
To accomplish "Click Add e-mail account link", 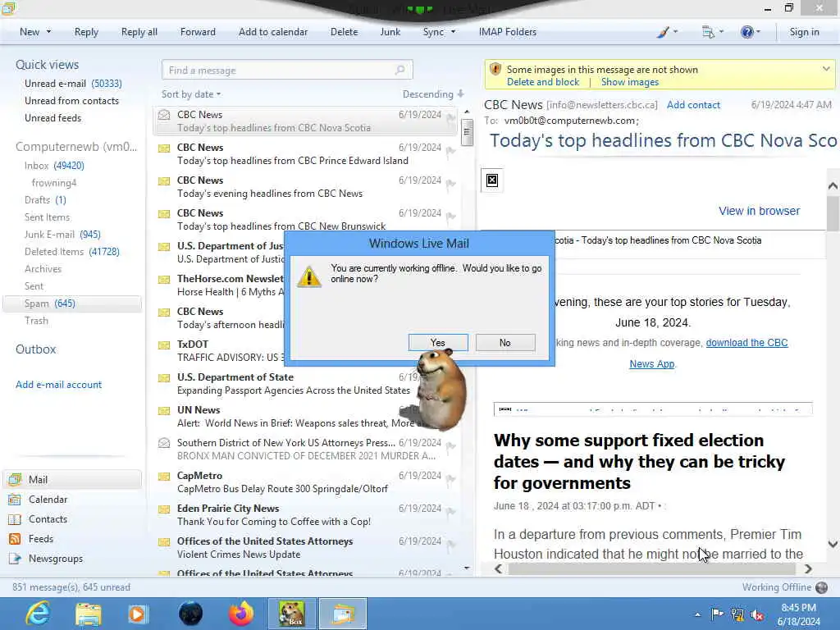I will (58, 385).
